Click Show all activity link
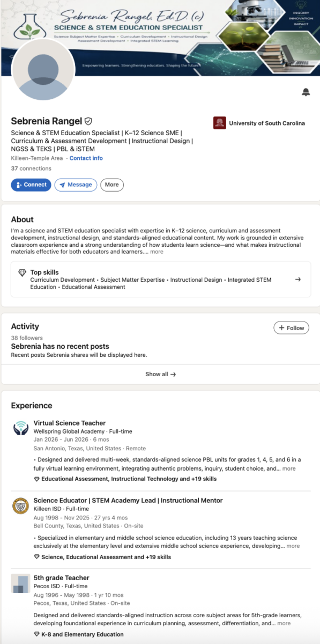 click(160, 374)
